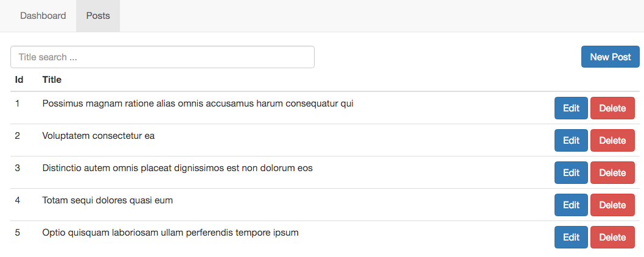Edit post 5 Optio quisquam laboriosam
Viewport: 644px width, 257px height.
(571, 238)
